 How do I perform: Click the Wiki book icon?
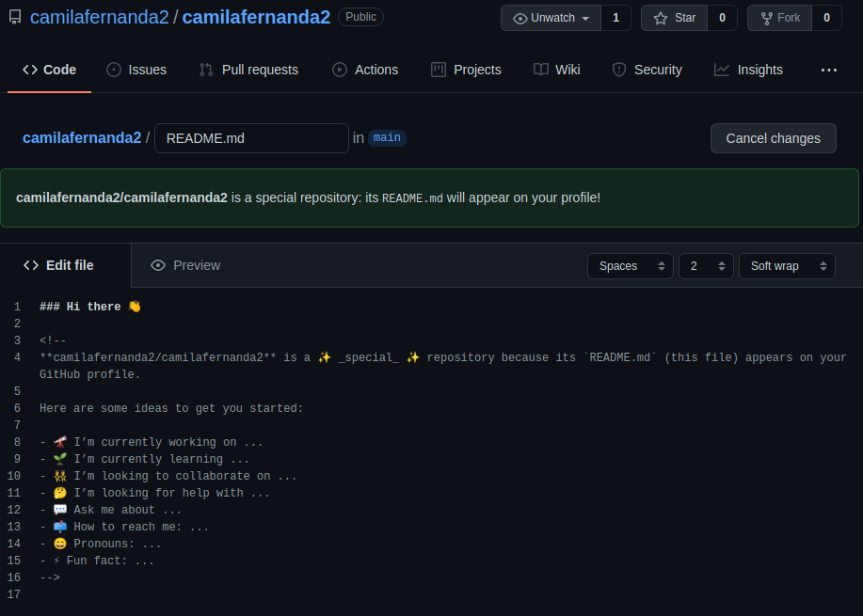(x=541, y=70)
